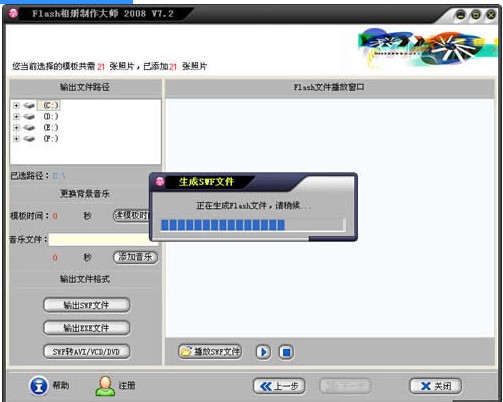Viewport: 503px width, 402px height.
Task: Click the 读模板时间 button
Action: [x=131, y=216]
